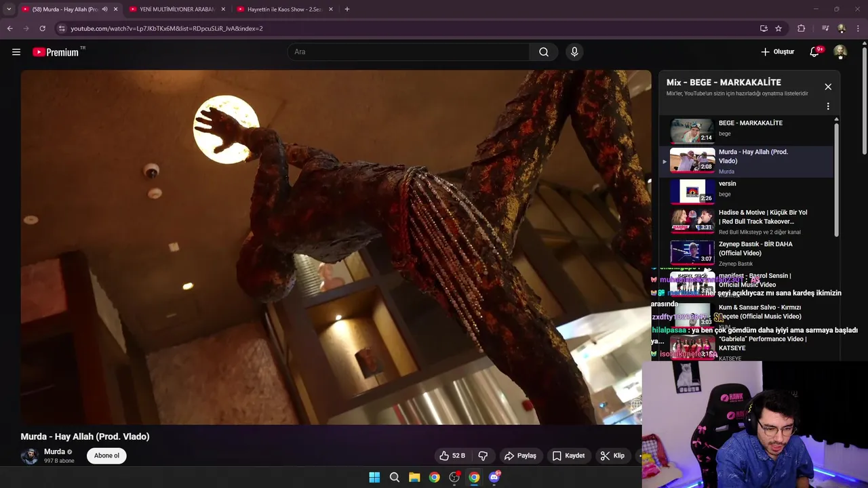
Task: Start voice search with microphone icon
Action: tap(574, 52)
